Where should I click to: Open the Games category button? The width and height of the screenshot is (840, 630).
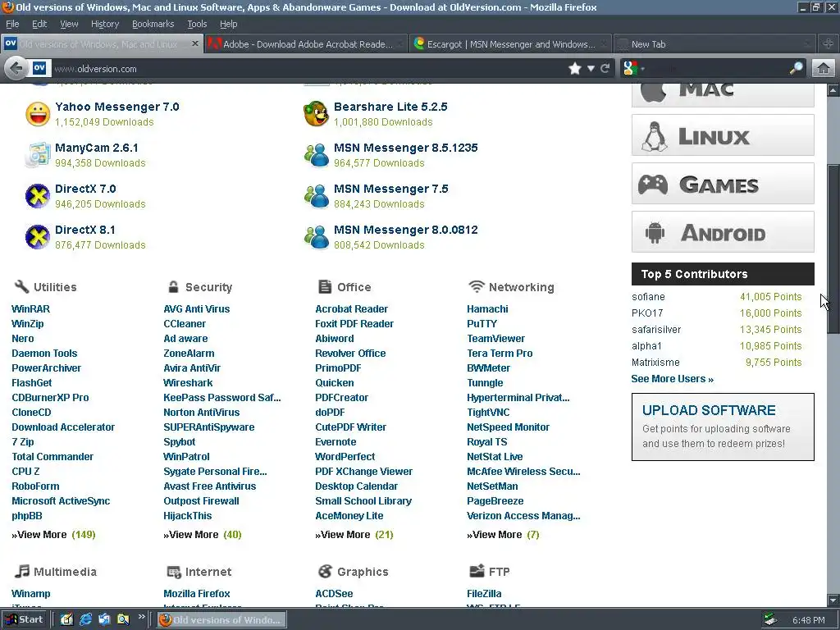[723, 184]
